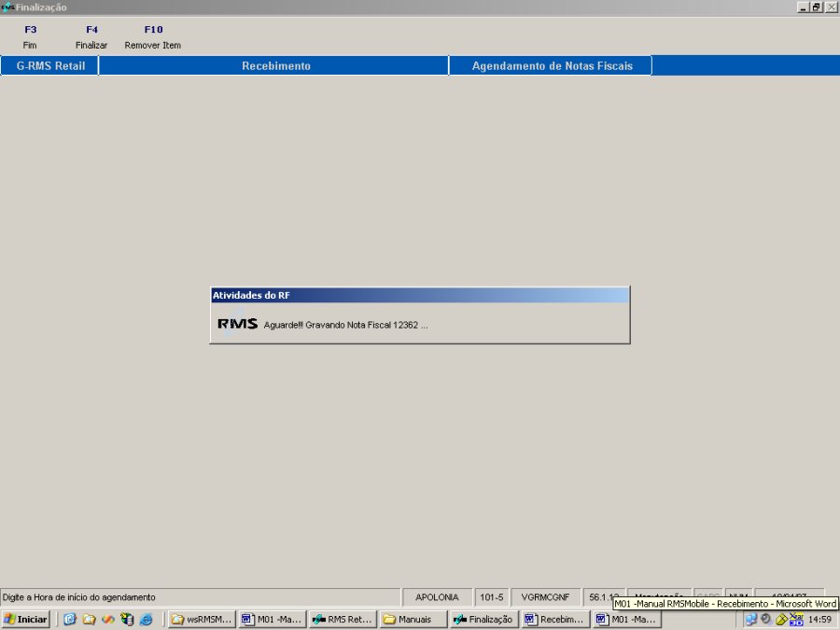Launch Outlook Express from quick launch
The height and width of the screenshot is (630, 840).
pos(70,620)
